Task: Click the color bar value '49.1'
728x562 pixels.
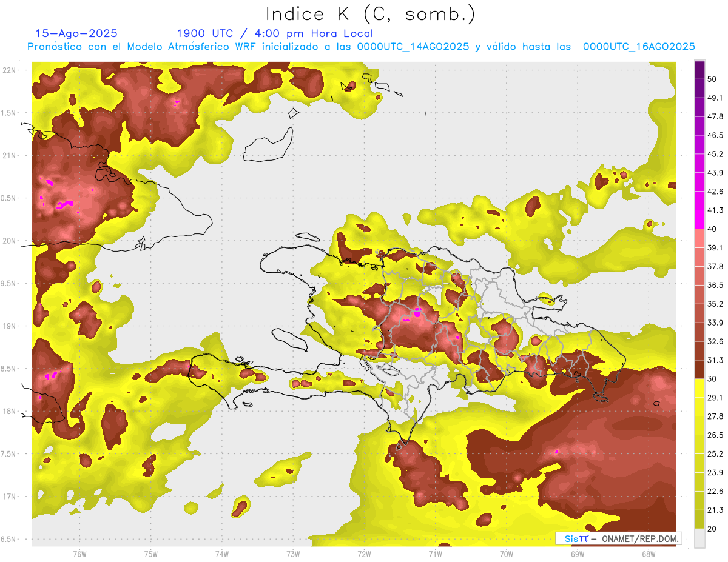Action: 715,98
